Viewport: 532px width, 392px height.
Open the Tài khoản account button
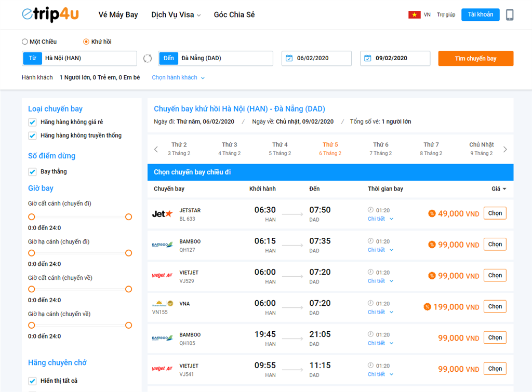(x=481, y=15)
